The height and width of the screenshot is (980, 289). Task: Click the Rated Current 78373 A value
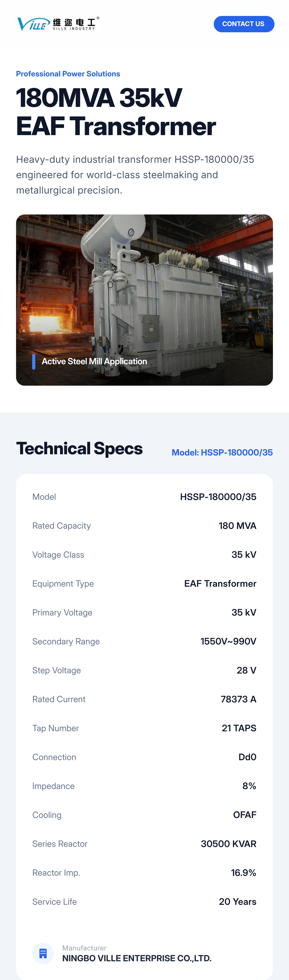pyautogui.click(x=238, y=699)
